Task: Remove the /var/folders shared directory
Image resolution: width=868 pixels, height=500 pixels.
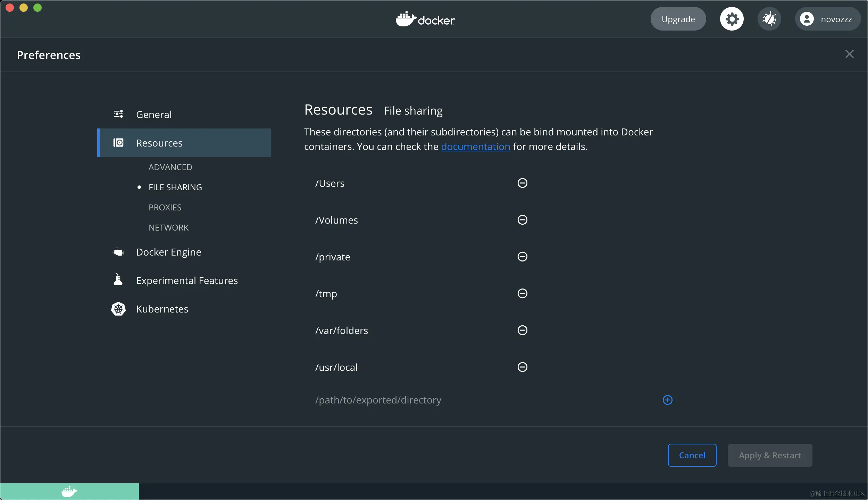Action: click(522, 330)
